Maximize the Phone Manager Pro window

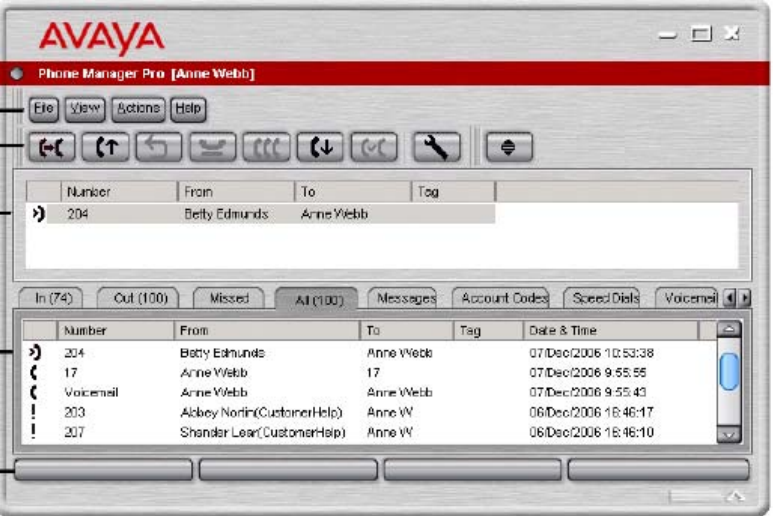(701, 34)
